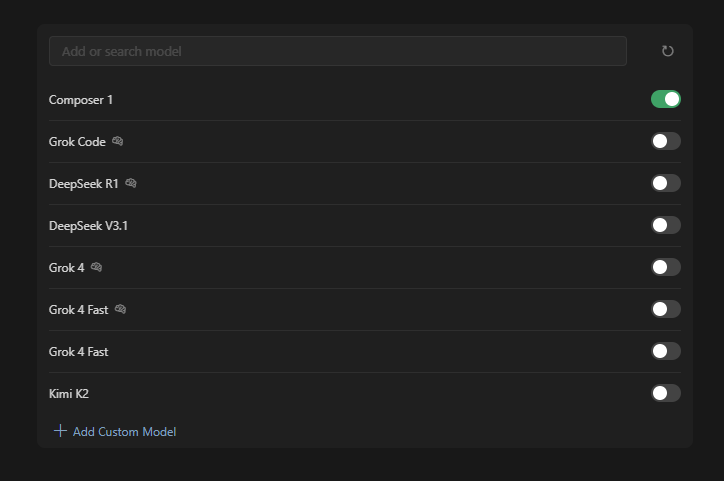The width and height of the screenshot is (724, 481).
Task: Enable Grok 4 Fast without brain icon toggle
Action: (x=666, y=351)
